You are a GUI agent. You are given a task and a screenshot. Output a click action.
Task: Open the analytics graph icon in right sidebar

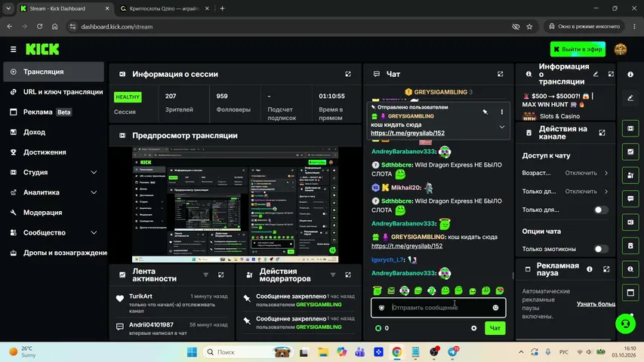click(630, 152)
